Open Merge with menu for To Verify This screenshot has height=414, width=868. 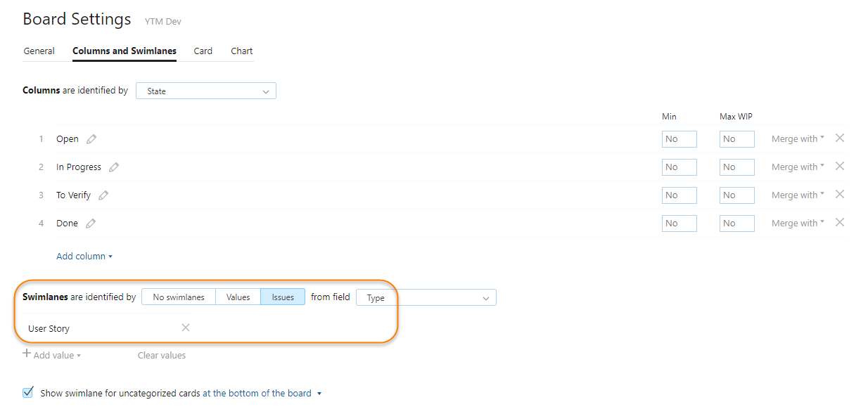pos(798,195)
